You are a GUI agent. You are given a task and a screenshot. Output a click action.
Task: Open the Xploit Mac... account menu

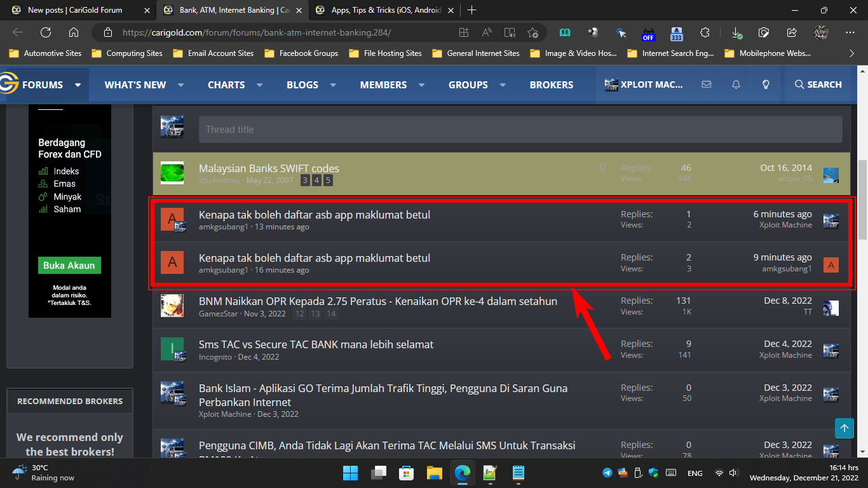pos(644,85)
